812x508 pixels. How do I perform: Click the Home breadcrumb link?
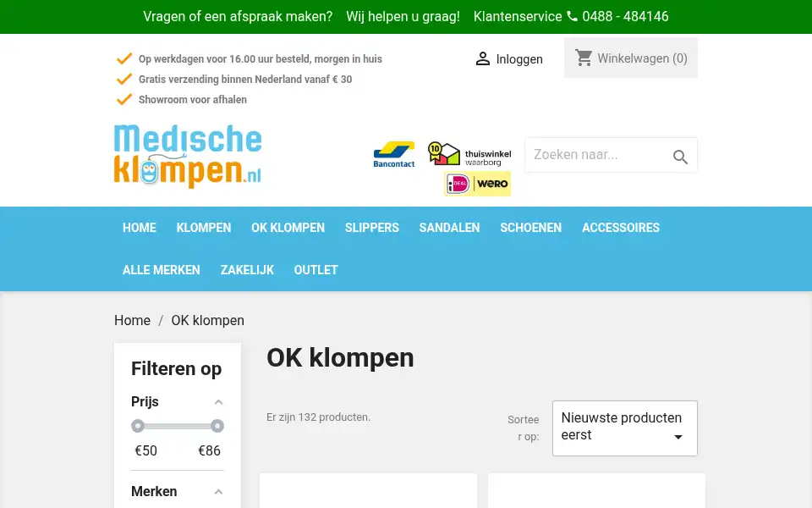[x=132, y=320]
